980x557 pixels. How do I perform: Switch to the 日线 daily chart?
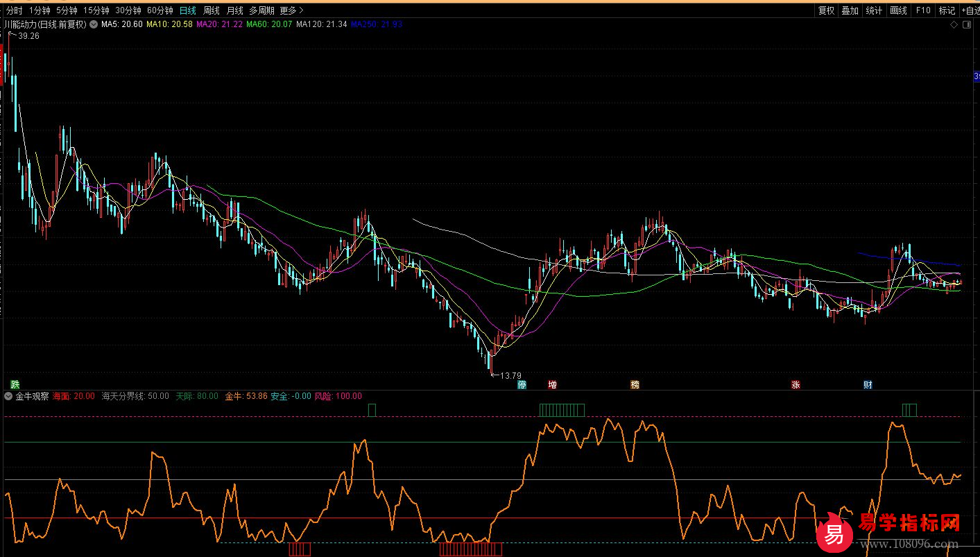[x=187, y=10]
